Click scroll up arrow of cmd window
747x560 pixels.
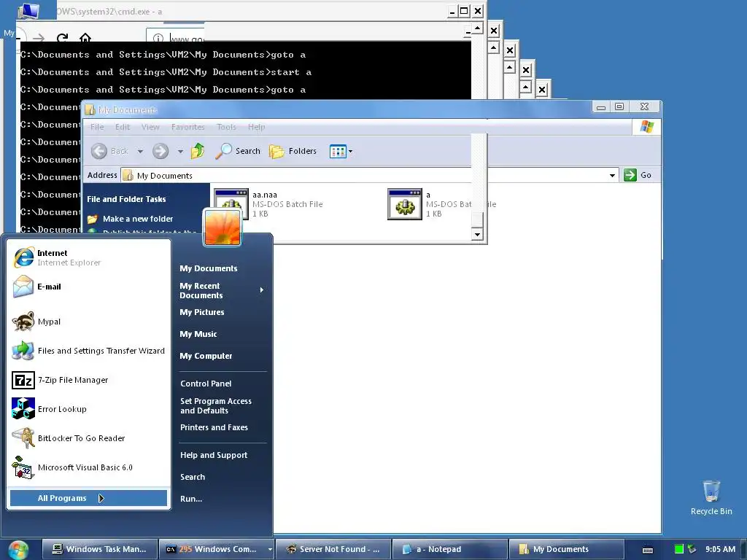477,28
